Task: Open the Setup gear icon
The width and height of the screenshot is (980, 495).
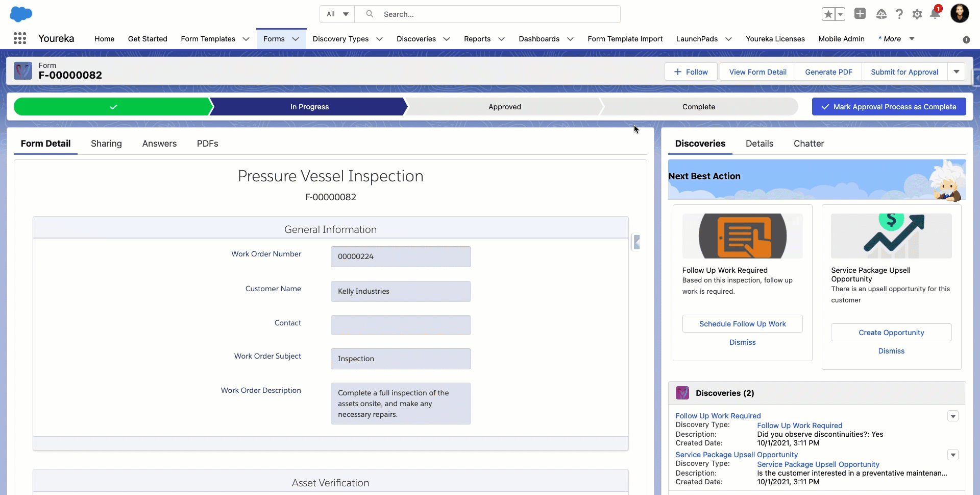Action: click(x=917, y=14)
